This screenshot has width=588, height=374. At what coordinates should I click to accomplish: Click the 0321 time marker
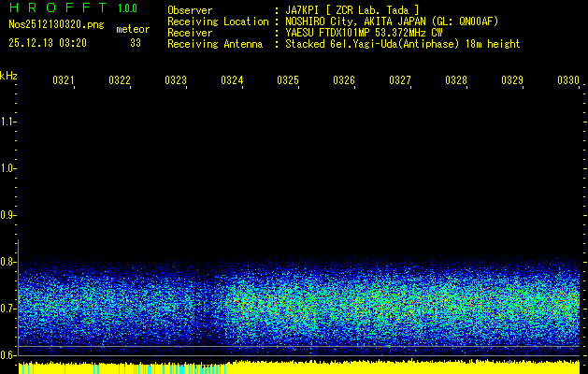64,81
